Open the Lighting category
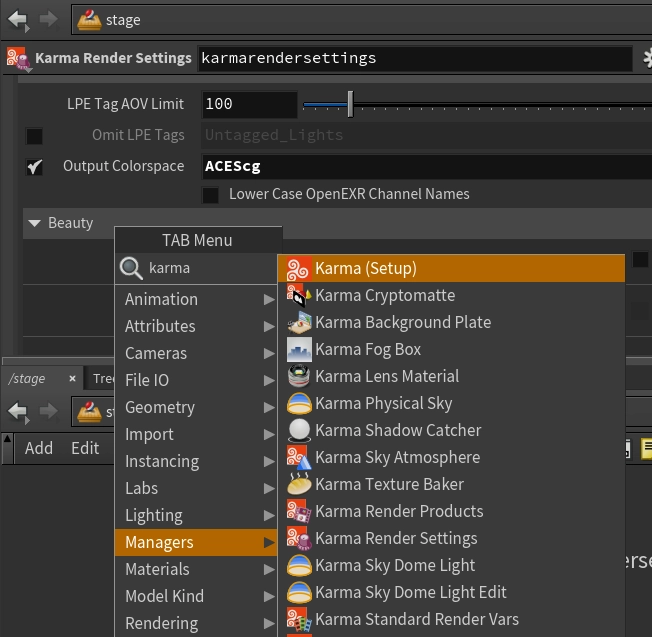Image resolution: width=652 pixels, height=637 pixels. (x=196, y=515)
